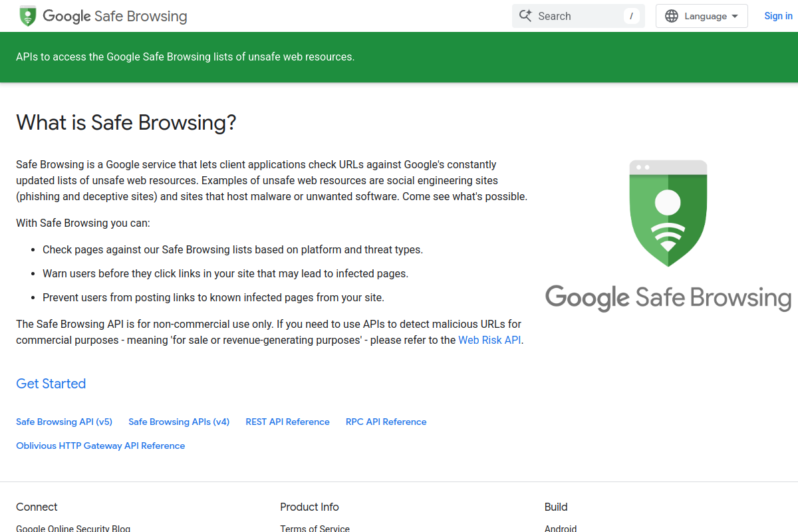Click the large green shield illustration

point(668,213)
